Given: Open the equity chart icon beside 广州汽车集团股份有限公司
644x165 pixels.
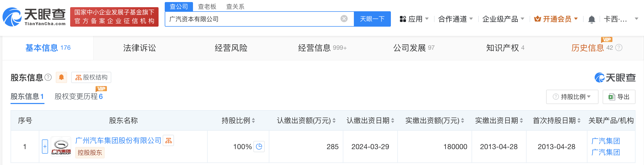Looking at the screenshot, I should (169, 140).
